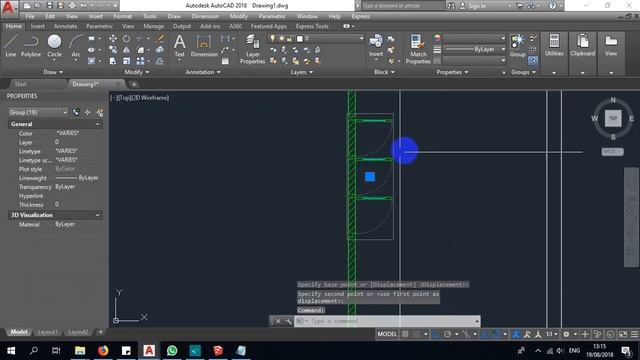This screenshot has width=640, height=360.
Task: Open the Group (19) selection dropdown
Action: pos(38,112)
